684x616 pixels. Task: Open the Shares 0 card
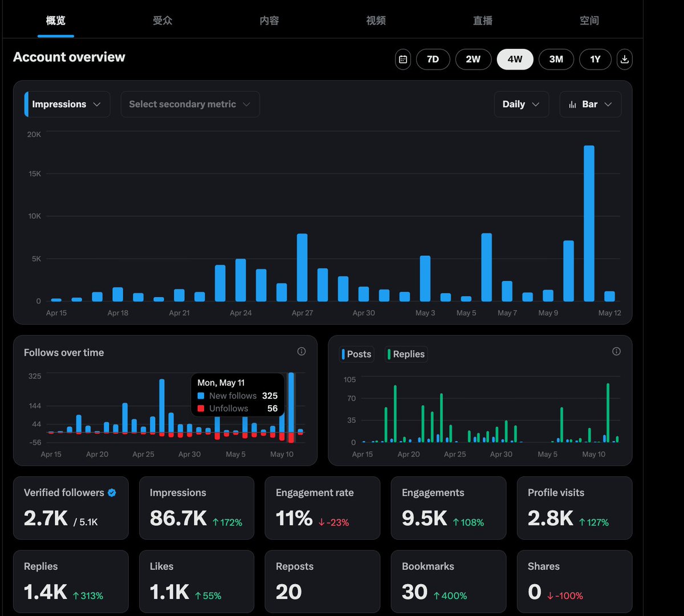[x=575, y=581]
